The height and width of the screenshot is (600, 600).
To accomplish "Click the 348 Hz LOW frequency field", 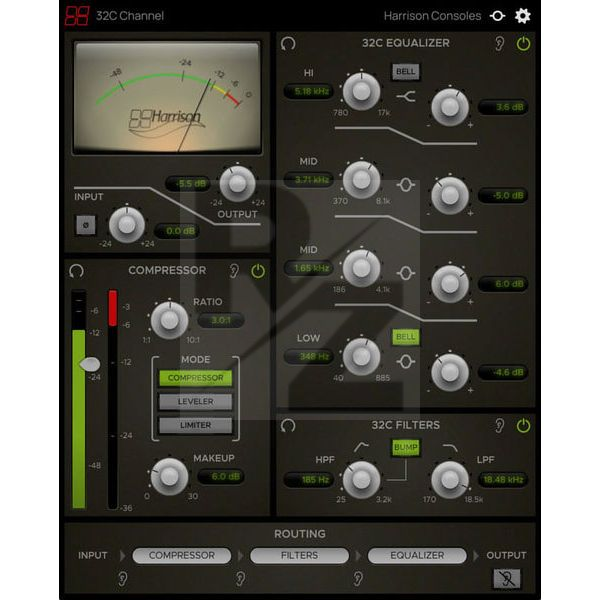I will click(308, 356).
